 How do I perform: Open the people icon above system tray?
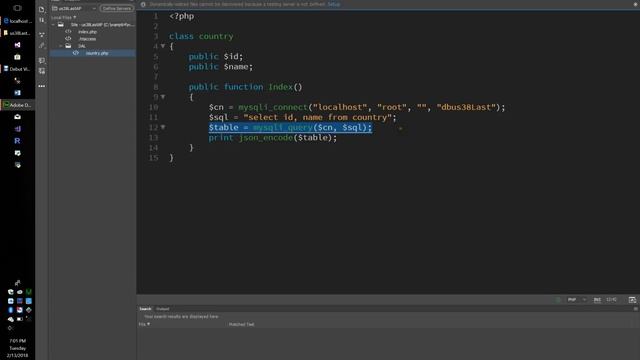click(x=17, y=282)
